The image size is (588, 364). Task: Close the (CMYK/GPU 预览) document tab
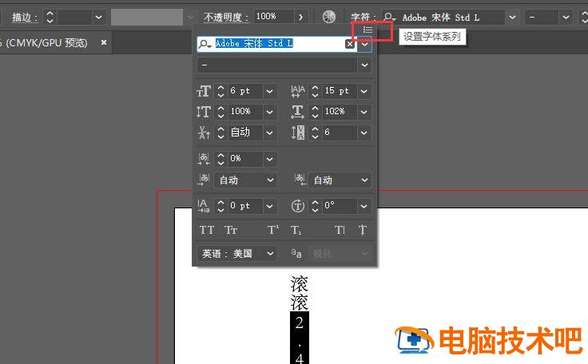(104, 42)
